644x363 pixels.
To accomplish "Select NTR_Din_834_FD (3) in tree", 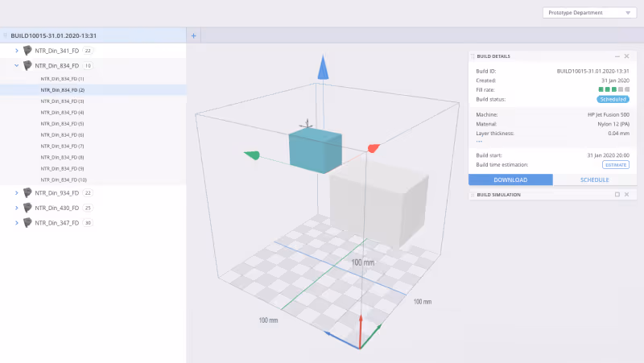I will point(63,101).
